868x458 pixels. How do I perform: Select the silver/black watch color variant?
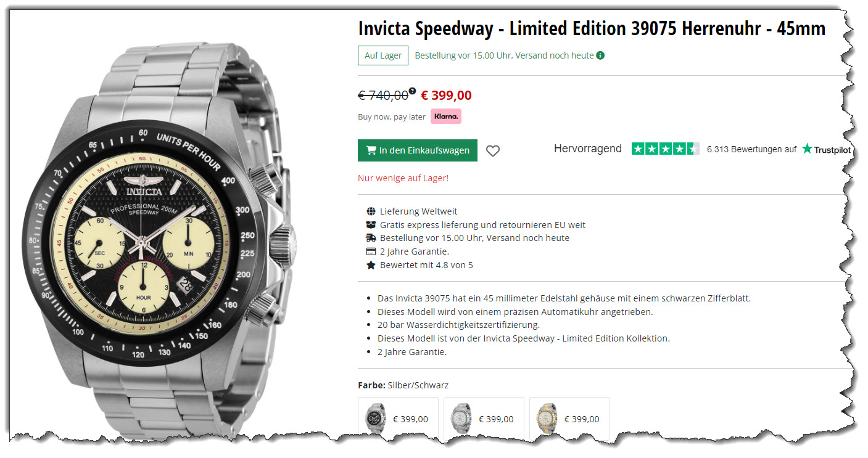399,420
